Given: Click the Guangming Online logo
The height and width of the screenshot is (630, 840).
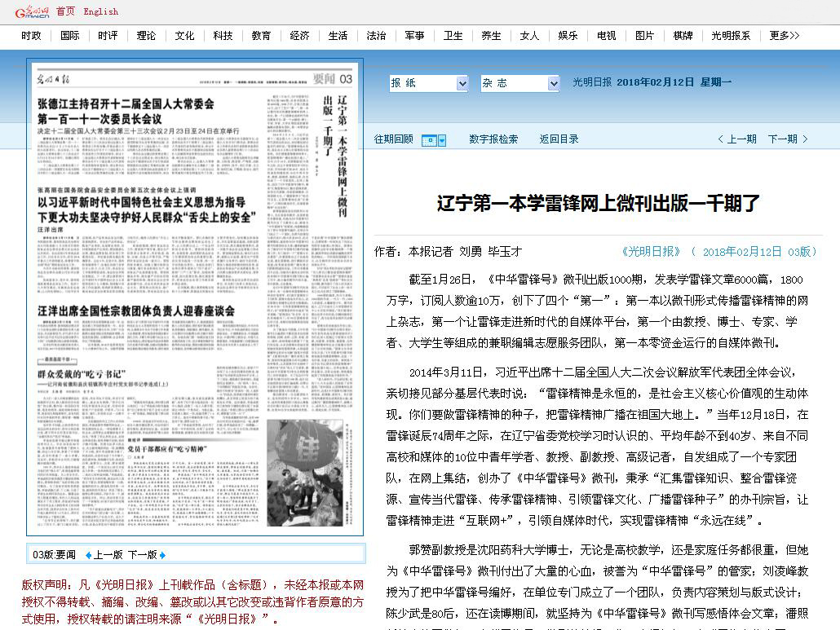Looking at the screenshot, I should point(32,11).
